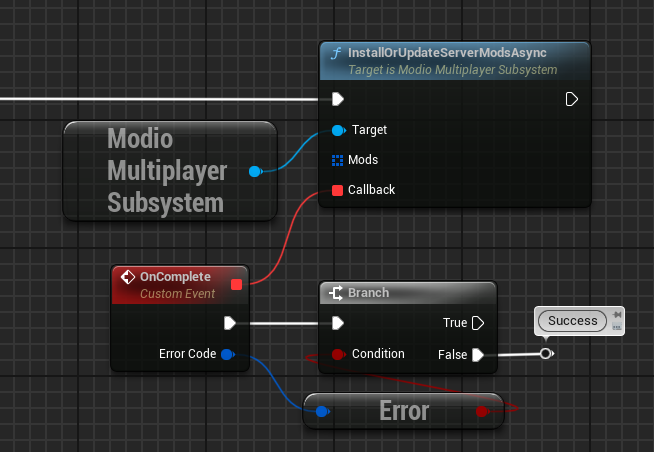The image size is (654, 452).
Task: Click the Branch input execution pin
Action: click(x=337, y=323)
